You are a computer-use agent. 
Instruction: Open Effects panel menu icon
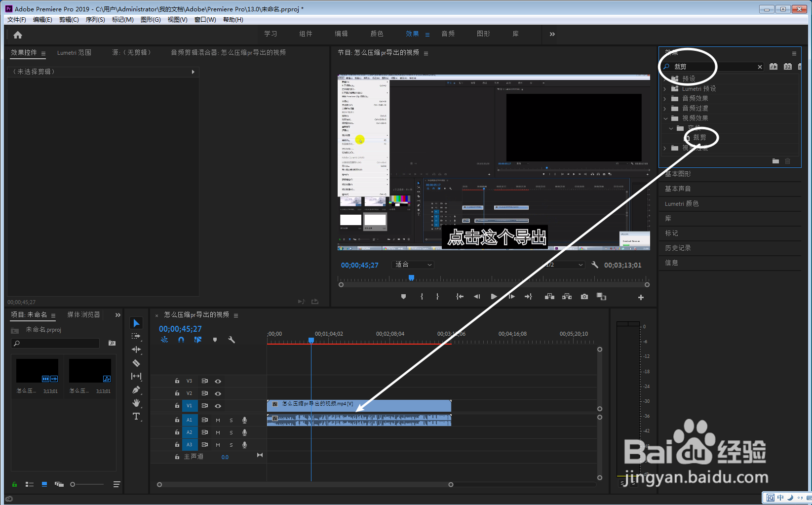pos(794,53)
